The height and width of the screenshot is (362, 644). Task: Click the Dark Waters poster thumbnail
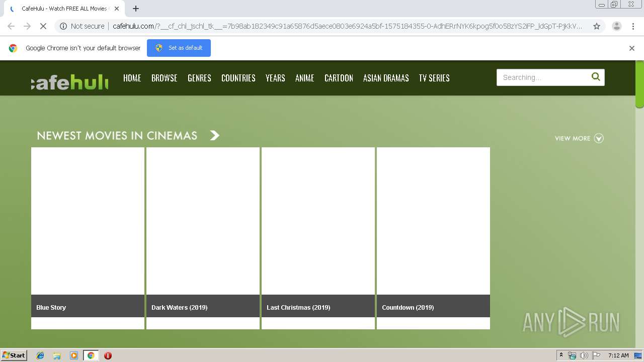tap(203, 221)
